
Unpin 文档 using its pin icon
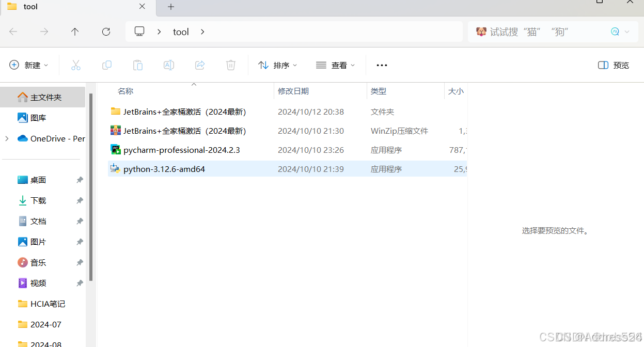pyautogui.click(x=80, y=221)
